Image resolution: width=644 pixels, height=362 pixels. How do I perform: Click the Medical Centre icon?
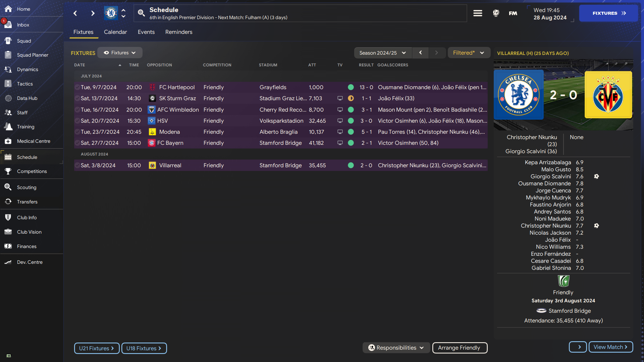[x=8, y=141]
